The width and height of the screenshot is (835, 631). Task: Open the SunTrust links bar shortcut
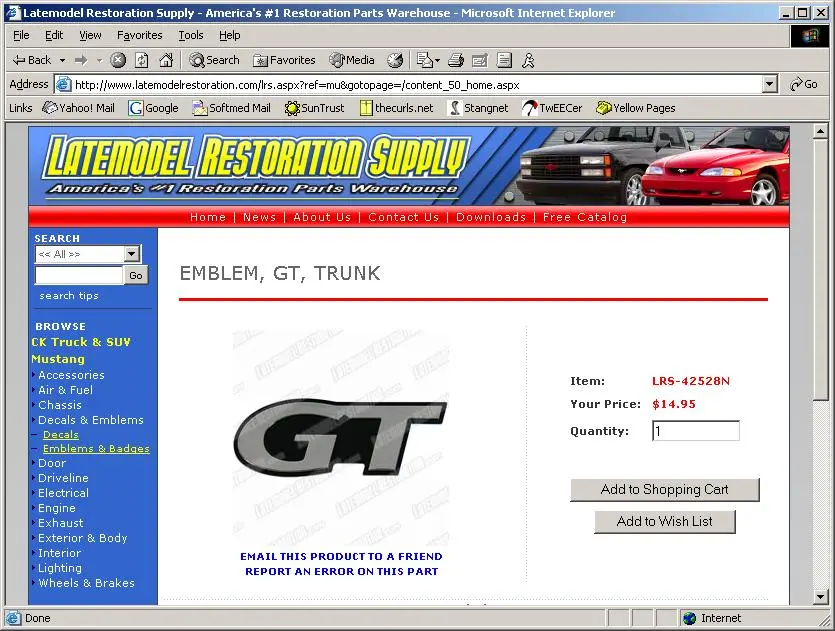coord(314,108)
